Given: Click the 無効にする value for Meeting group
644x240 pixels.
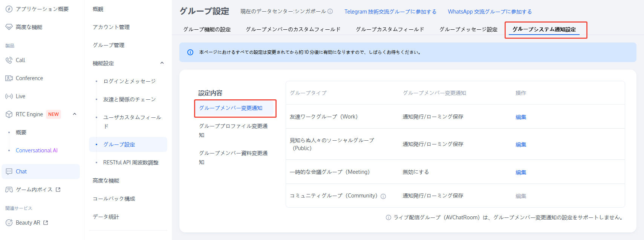Looking at the screenshot, I should click(416, 172).
